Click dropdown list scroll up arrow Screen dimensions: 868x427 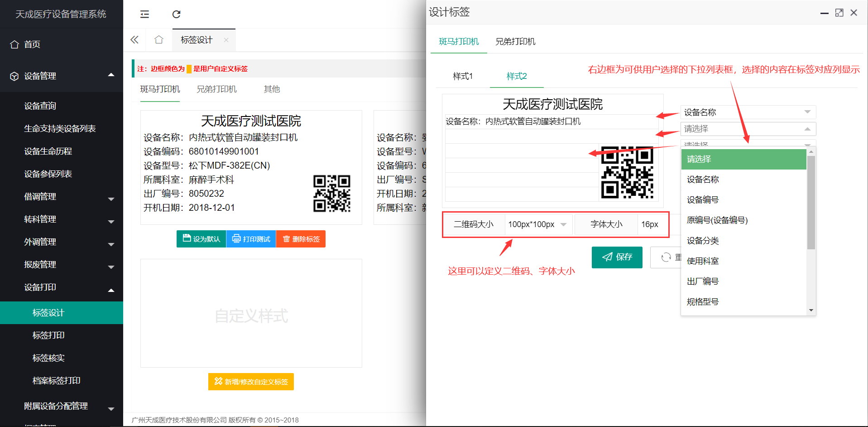[811, 152]
